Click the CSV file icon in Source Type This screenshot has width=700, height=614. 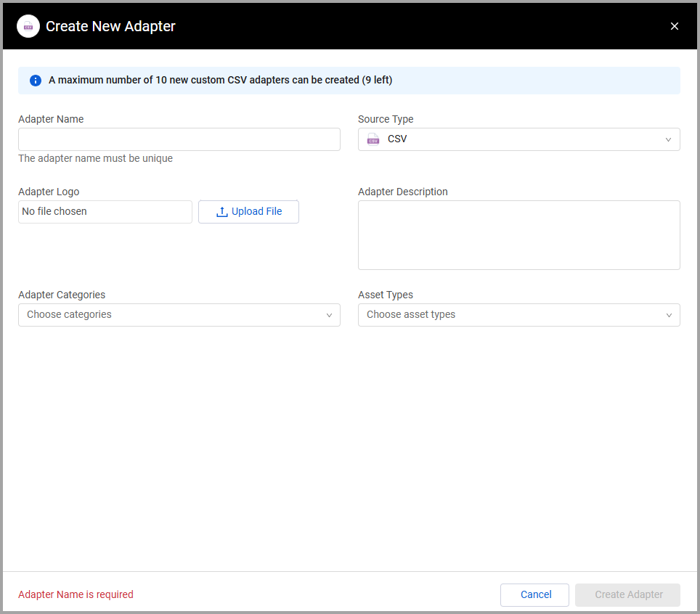pyautogui.click(x=373, y=139)
